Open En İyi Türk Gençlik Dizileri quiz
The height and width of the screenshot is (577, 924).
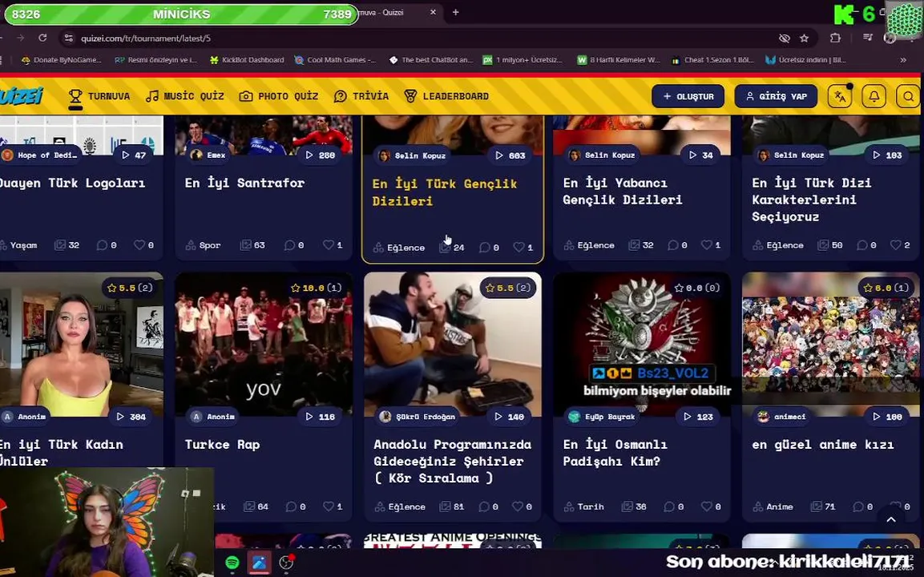point(445,192)
